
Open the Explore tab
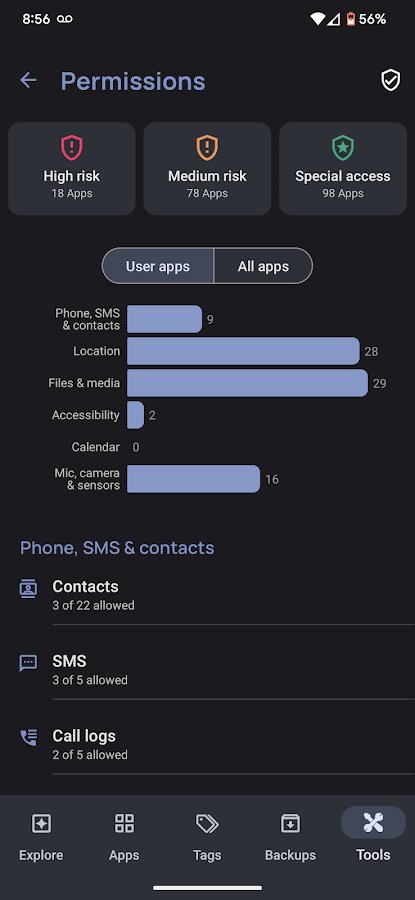[41, 836]
